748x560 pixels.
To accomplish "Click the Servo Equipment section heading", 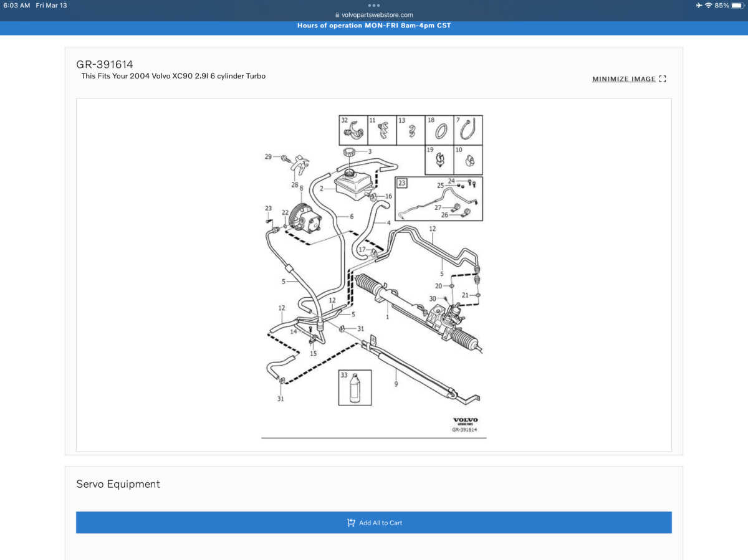I will click(118, 484).
